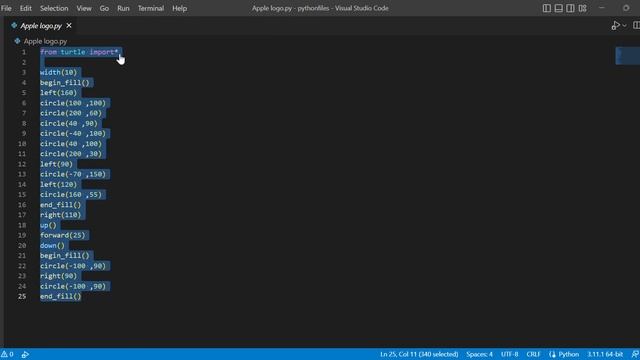Viewport: 640px width, 360px height.
Task: Click the code 'begin_fill()' on line 21
Action: (64, 256)
